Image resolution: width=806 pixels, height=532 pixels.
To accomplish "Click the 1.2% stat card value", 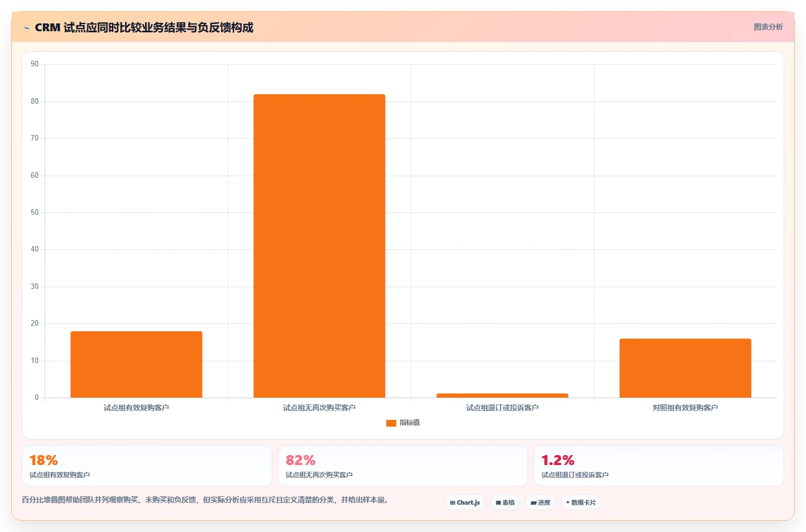I will tap(558, 460).
